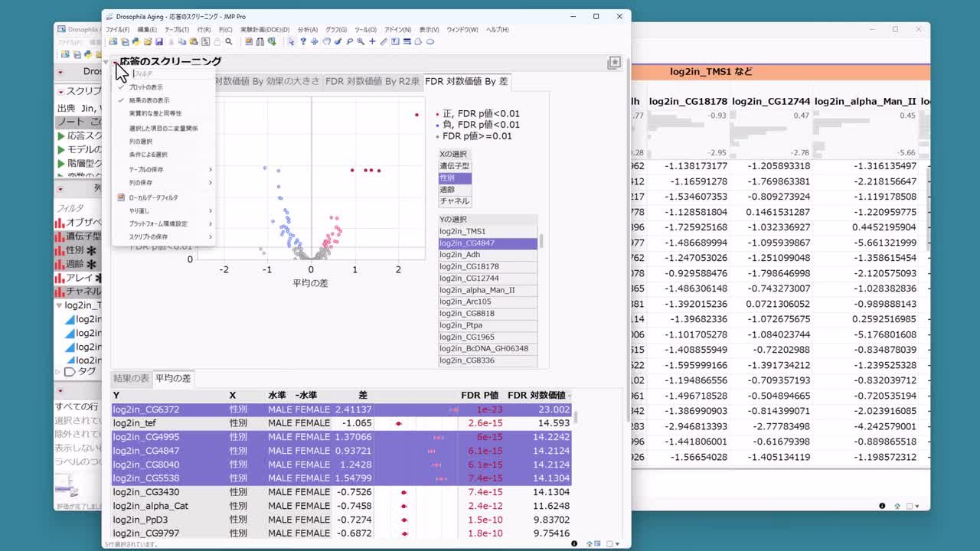The image size is (980, 551).
Task: Choose 選択した項目の二変量関係 menu item
Action: pos(163,129)
